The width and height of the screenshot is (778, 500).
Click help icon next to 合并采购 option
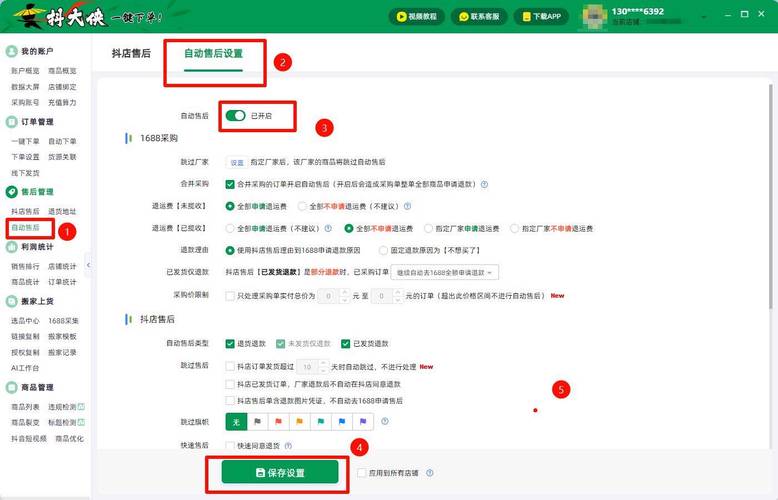tap(484, 184)
